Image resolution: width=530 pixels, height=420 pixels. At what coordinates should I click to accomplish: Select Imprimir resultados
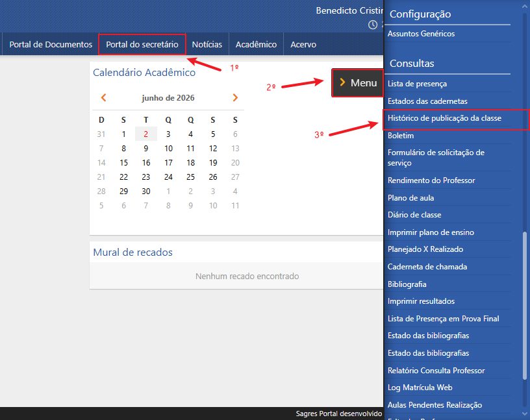pyautogui.click(x=421, y=301)
